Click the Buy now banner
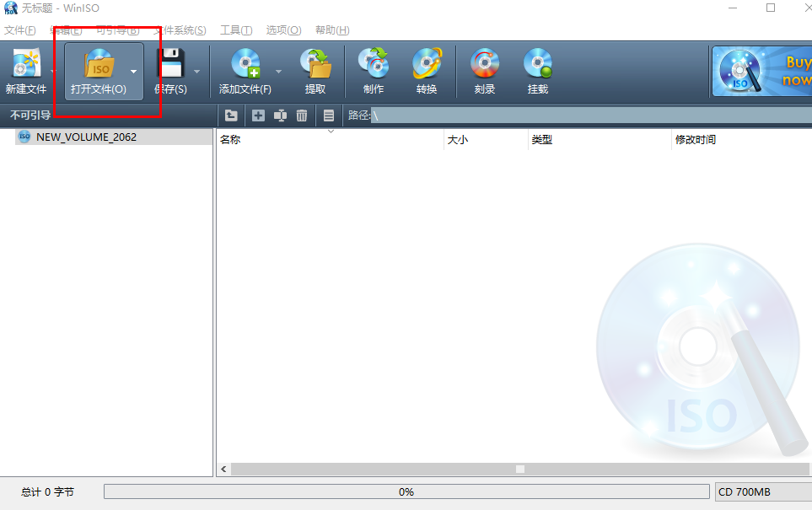The width and height of the screenshot is (812, 510). point(761,72)
